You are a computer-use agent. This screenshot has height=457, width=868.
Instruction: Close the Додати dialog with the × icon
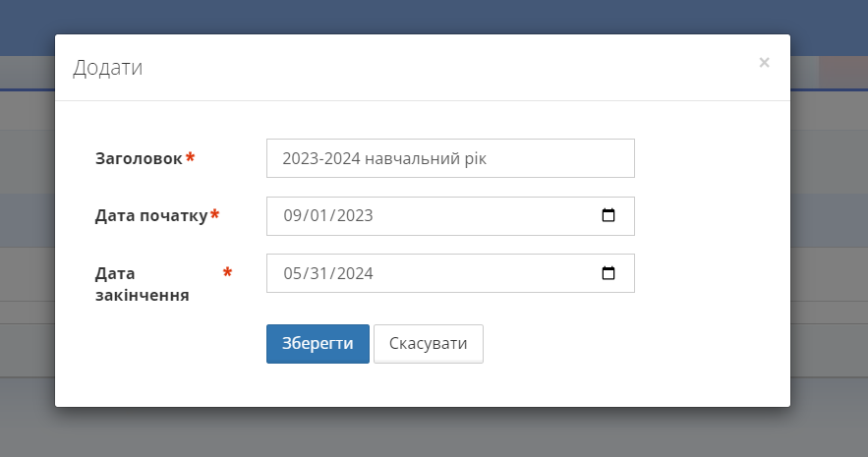click(x=764, y=63)
